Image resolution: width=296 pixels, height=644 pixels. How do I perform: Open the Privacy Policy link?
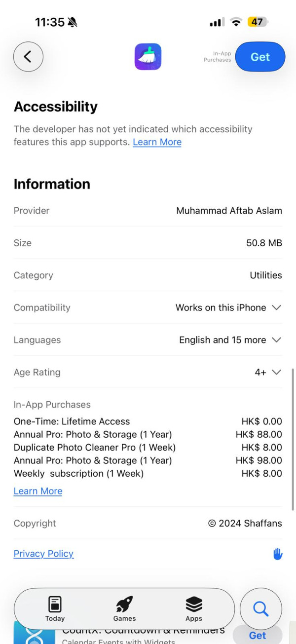[43, 554]
